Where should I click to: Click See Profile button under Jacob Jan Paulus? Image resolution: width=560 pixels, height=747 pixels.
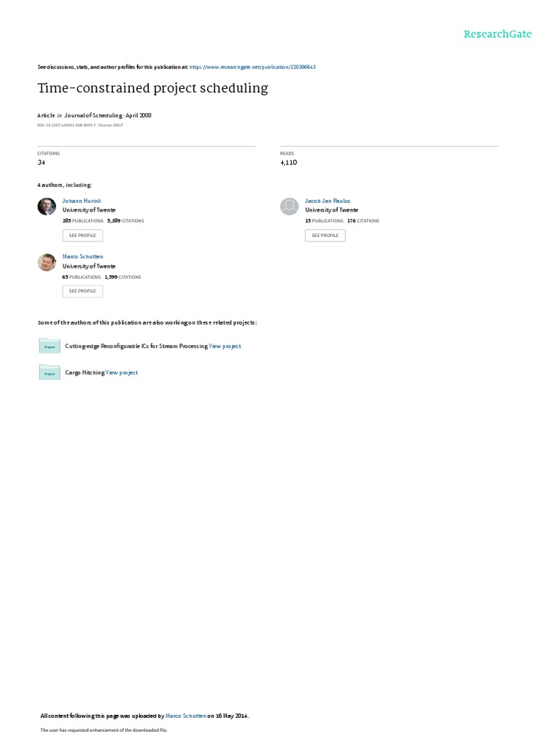point(325,236)
